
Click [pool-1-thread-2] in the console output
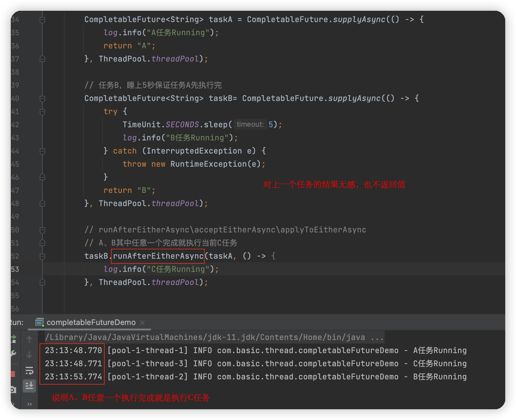click(148, 377)
